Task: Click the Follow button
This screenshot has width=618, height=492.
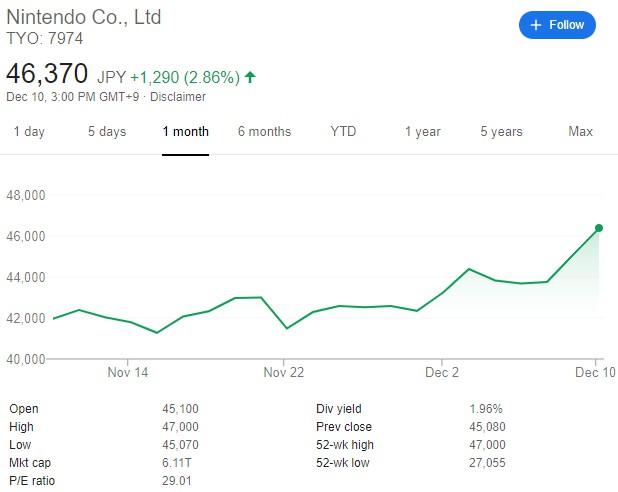Action: click(557, 25)
